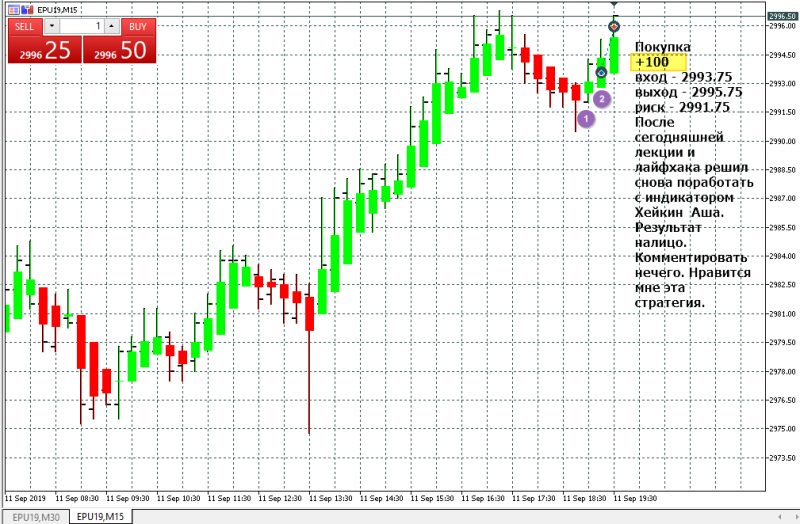Click the 2984.00 price scale label
This screenshot has height=524, width=800.
click(782, 256)
